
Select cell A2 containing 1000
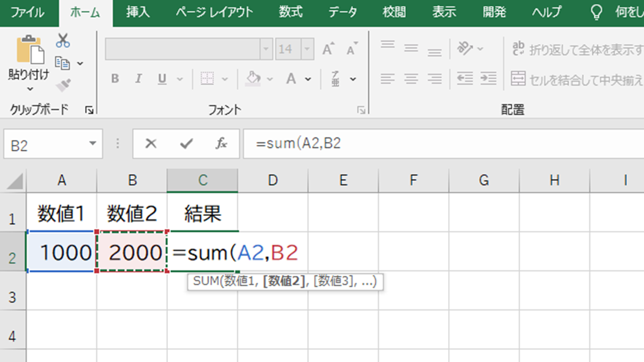(x=61, y=252)
